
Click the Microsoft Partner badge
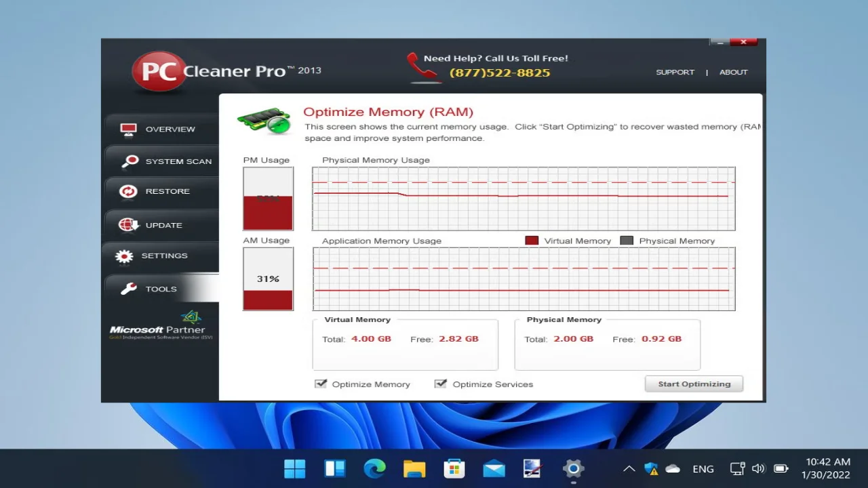(161, 326)
